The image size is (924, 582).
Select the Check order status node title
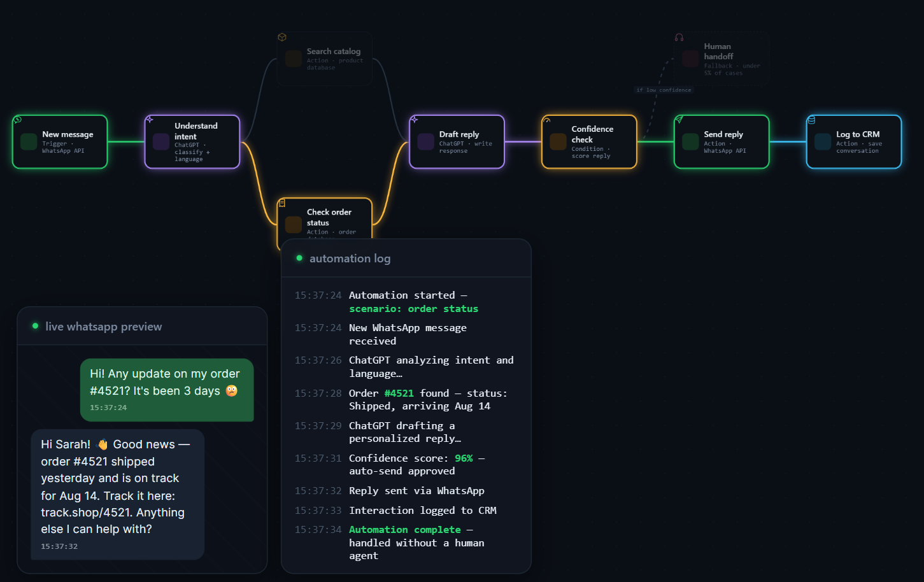tap(329, 217)
